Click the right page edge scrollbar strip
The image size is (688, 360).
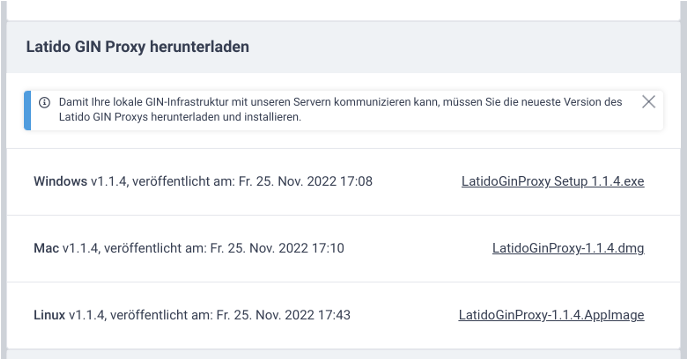[x=684, y=180]
